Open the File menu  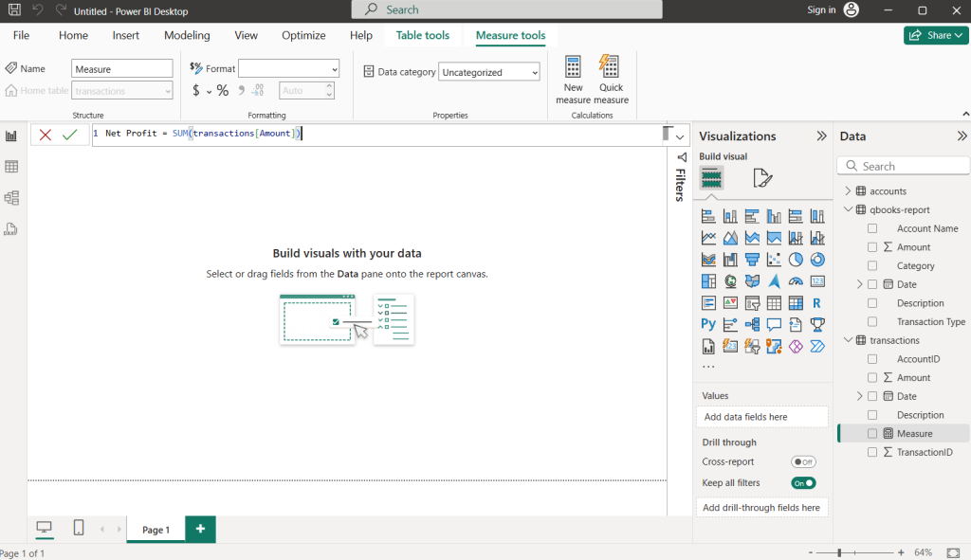pos(21,35)
